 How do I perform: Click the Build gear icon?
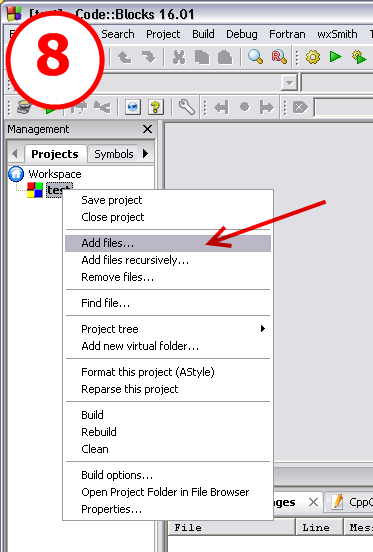[313, 57]
